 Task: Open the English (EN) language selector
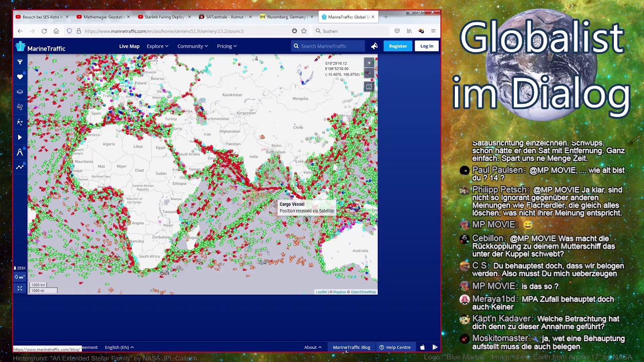tap(119, 347)
